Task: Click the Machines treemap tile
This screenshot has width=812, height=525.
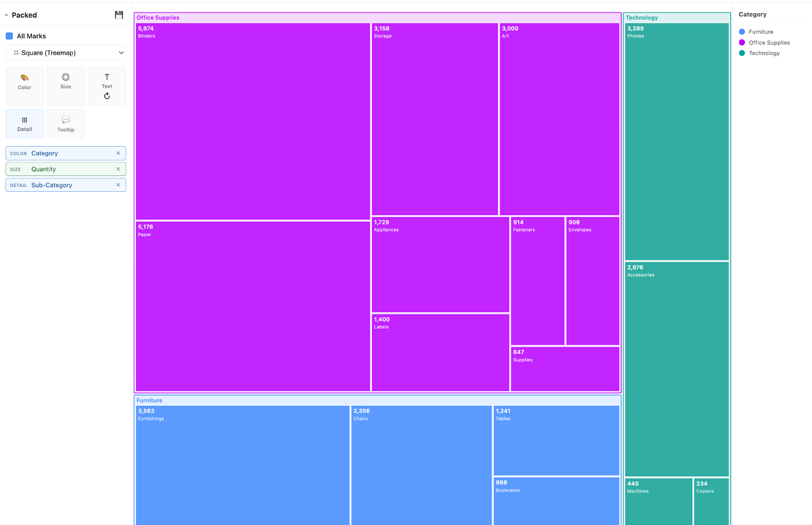Action: [659, 502]
